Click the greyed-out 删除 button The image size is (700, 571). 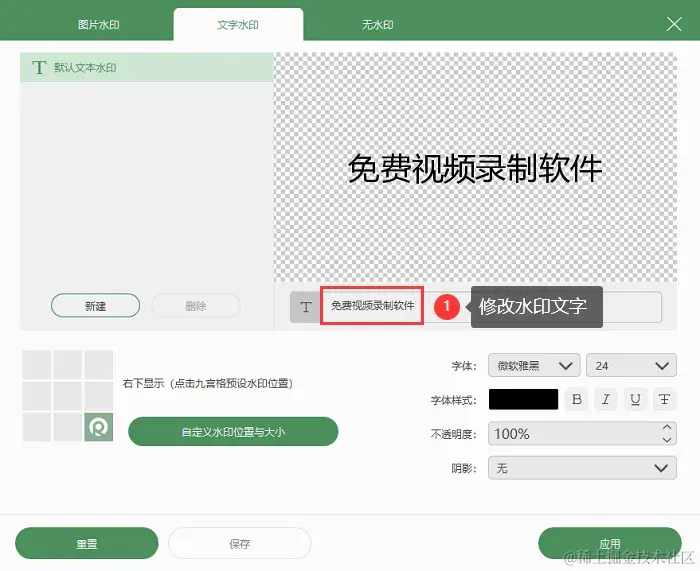pyautogui.click(x=196, y=306)
